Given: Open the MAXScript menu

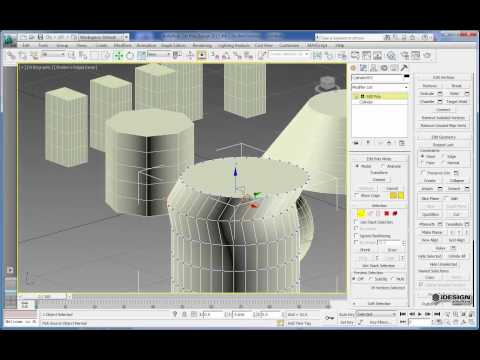Looking at the screenshot, I should point(317,45).
